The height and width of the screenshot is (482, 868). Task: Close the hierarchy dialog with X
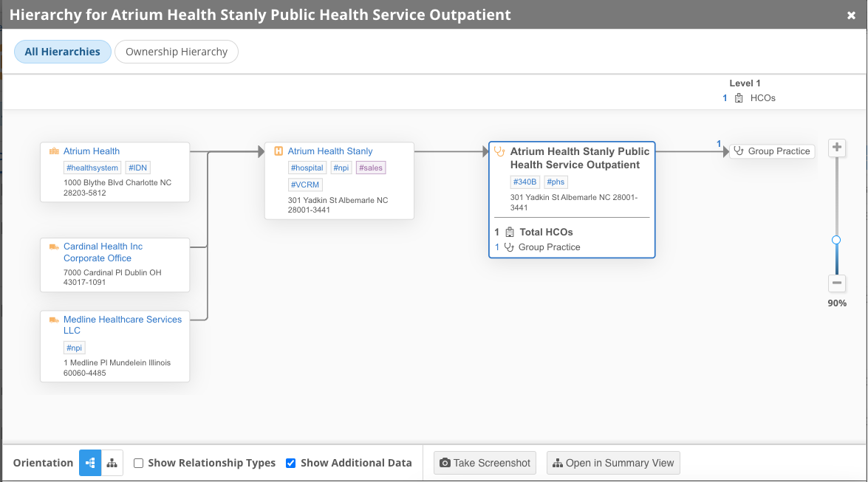(x=851, y=15)
